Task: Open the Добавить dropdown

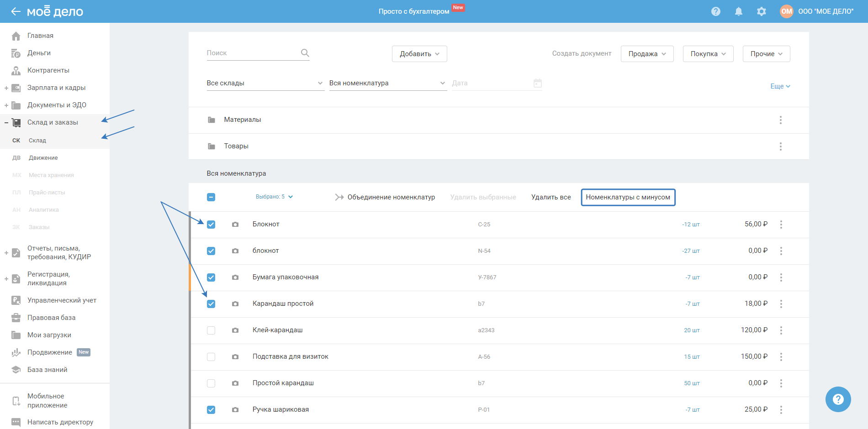Action: 419,54
